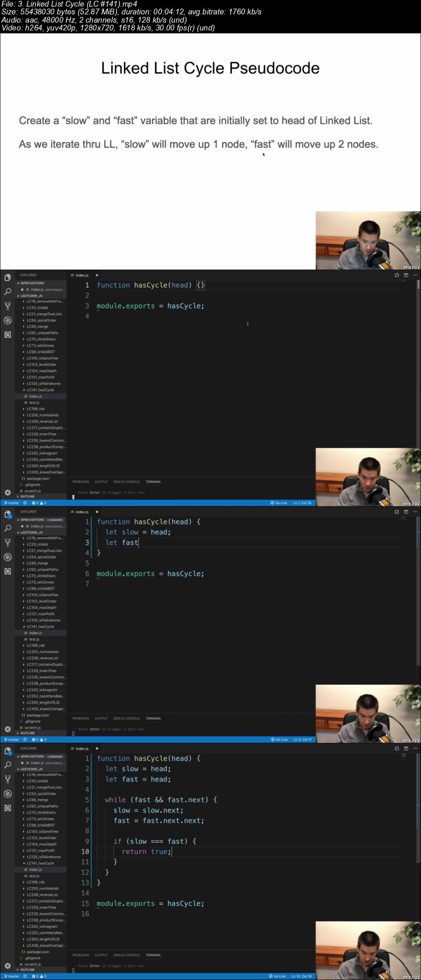
Task: Expand LC198_rob folder in the let fast frame
Action: [41, 645]
